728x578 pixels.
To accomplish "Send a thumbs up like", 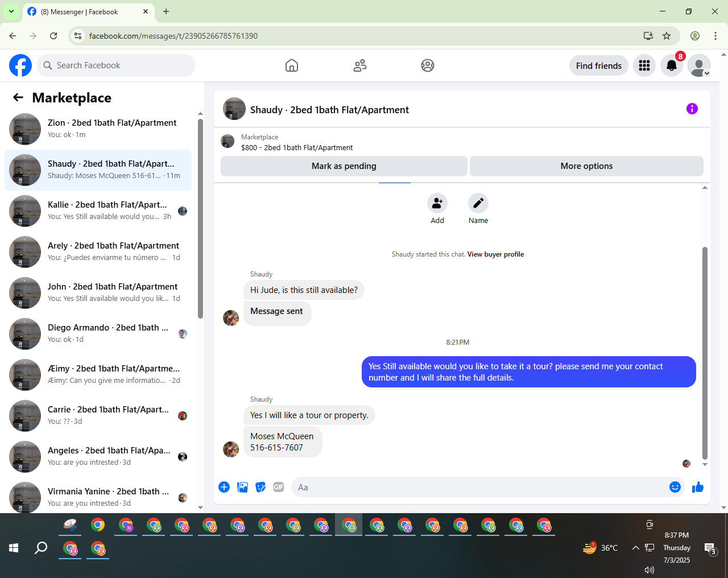I will coord(698,487).
